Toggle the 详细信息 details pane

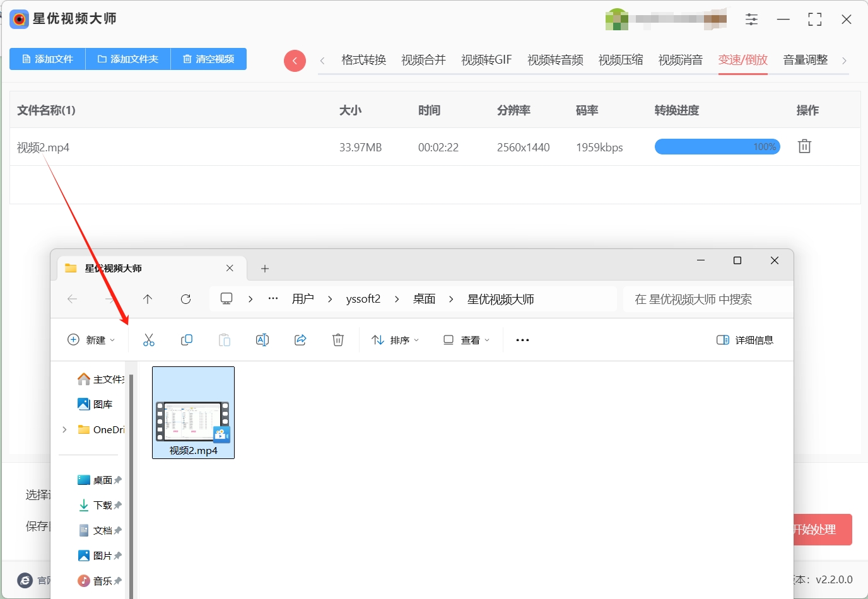[745, 340]
